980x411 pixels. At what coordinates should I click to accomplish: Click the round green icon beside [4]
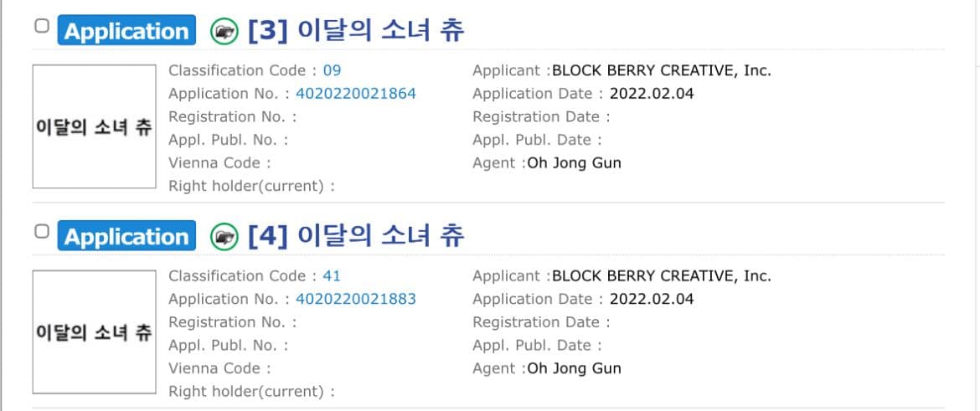tap(224, 237)
